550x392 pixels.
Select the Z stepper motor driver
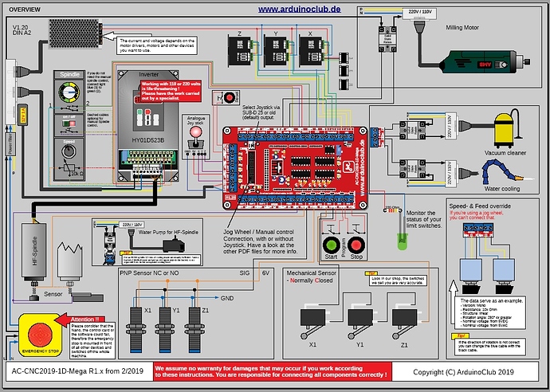[240, 51]
